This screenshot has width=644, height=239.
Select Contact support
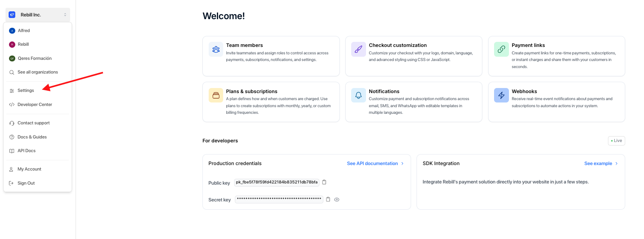pyautogui.click(x=38, y=123)
